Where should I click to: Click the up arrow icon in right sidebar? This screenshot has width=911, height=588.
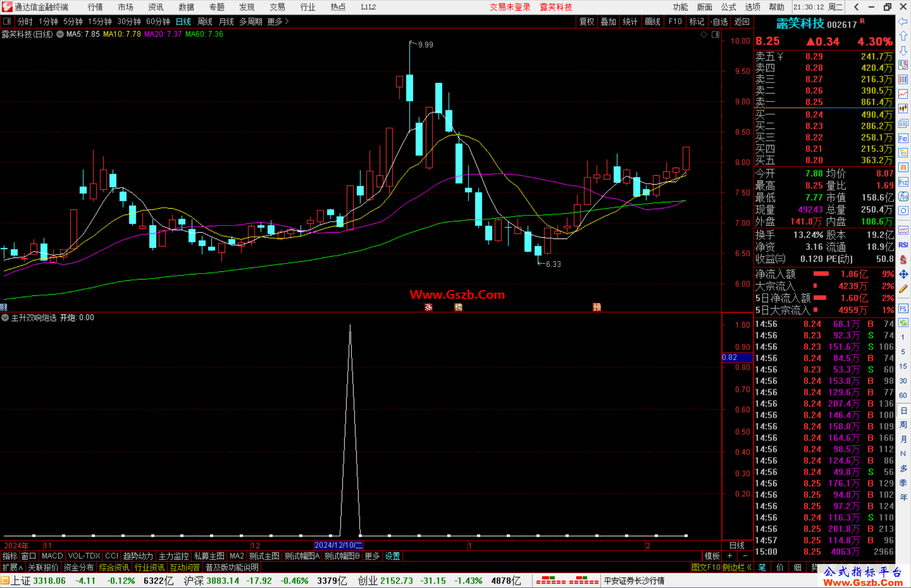(903, 36)
